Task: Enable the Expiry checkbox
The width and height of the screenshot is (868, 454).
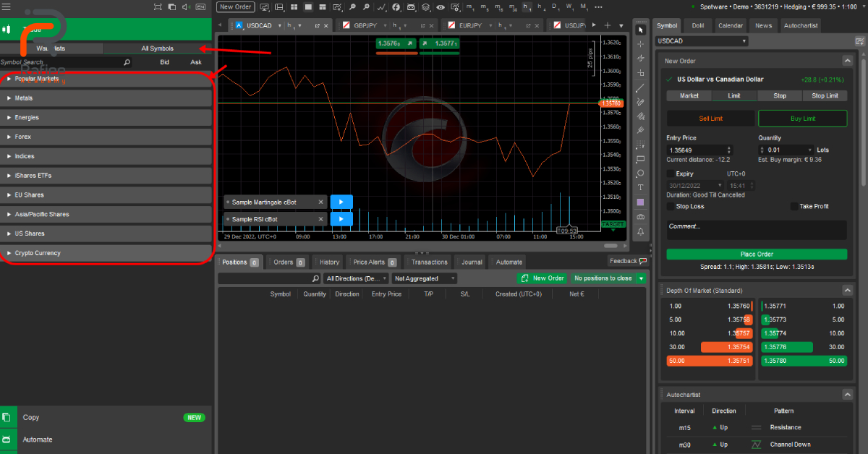Action: (x=670, y=174)
